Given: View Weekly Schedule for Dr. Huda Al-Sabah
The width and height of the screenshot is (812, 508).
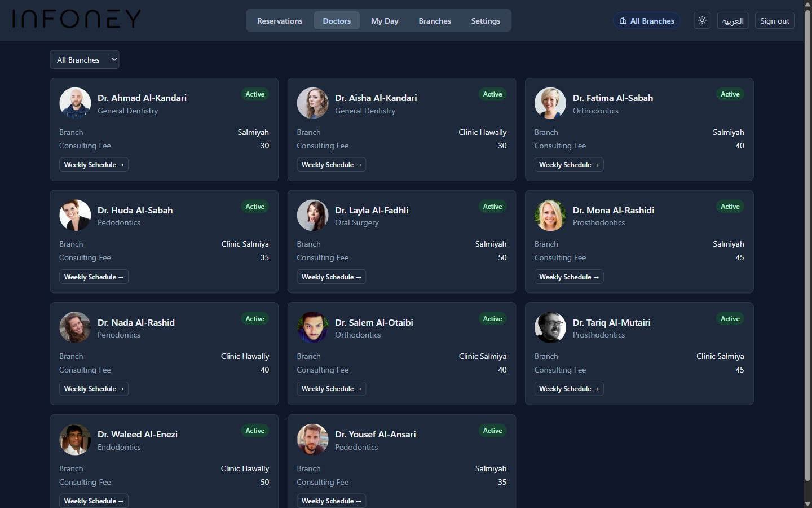Looking at the screenshot, I should [94, 277].
